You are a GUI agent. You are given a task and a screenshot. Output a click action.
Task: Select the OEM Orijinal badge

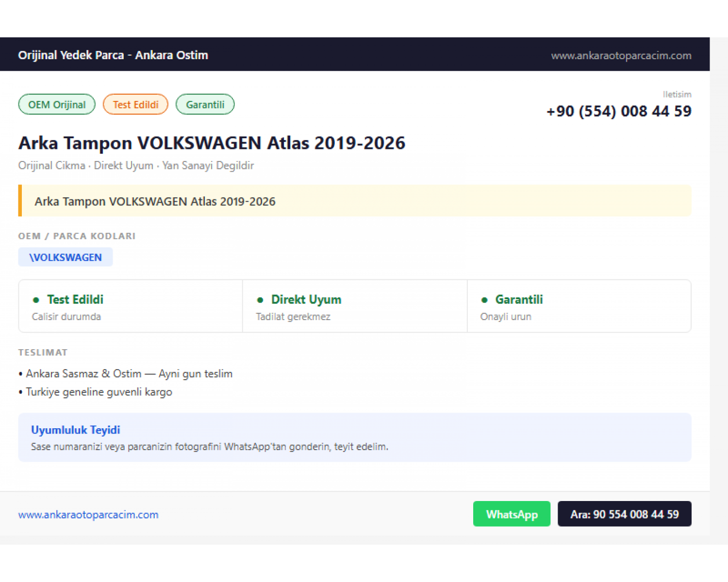point(57,104)
